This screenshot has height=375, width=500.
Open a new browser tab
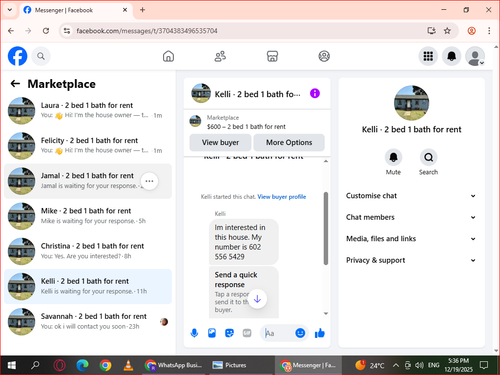point(142,10)
